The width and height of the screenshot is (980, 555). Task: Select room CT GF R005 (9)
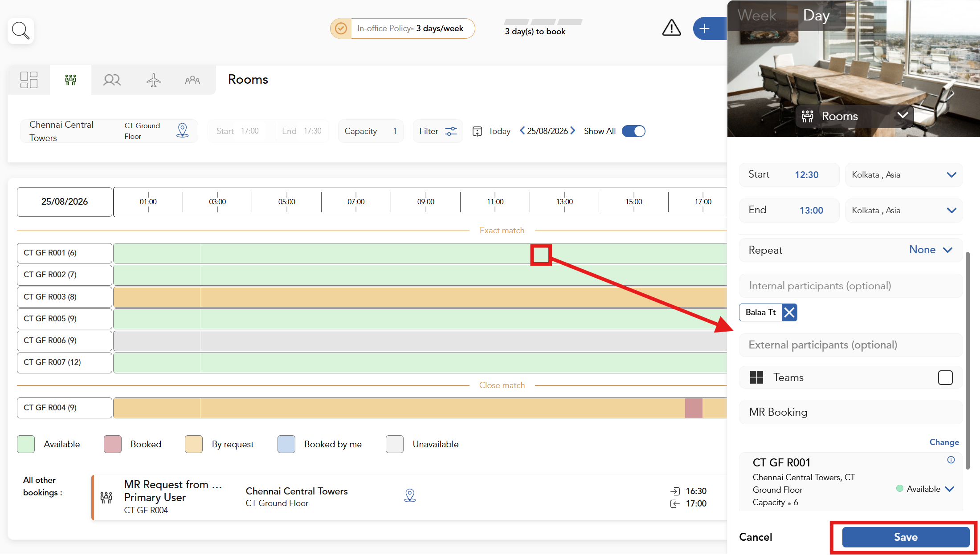[65, 319]
